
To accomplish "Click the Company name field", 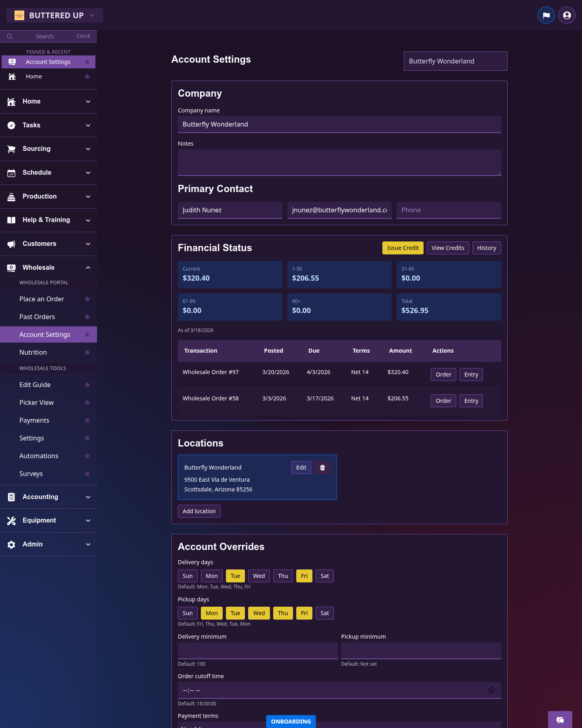I will pyautogui.click(x=339, y=125).
